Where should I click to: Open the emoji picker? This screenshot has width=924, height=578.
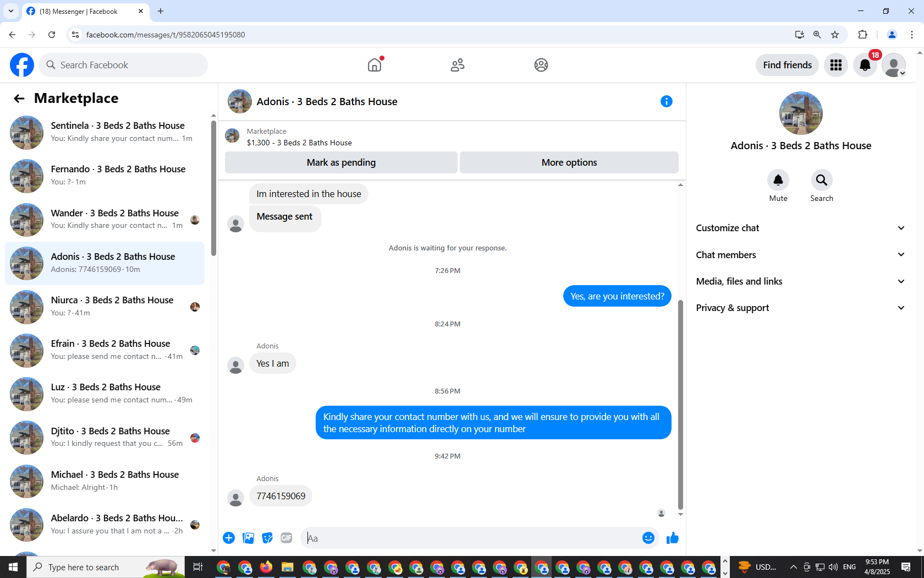[x=648, y=538]
